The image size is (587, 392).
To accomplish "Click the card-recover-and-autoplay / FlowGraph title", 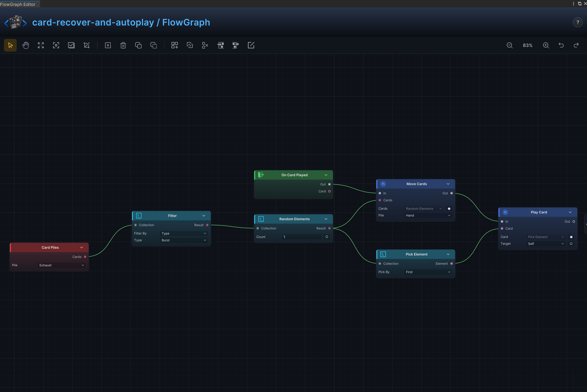I will [x=121, y=22].
